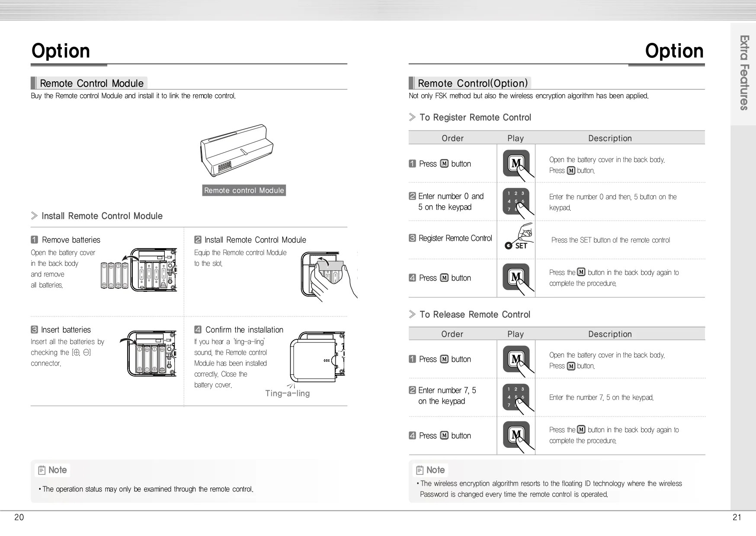Screen dimensions: 756x536
Task: Click the 'Play' header in the Register table
Action: [516, 138]
